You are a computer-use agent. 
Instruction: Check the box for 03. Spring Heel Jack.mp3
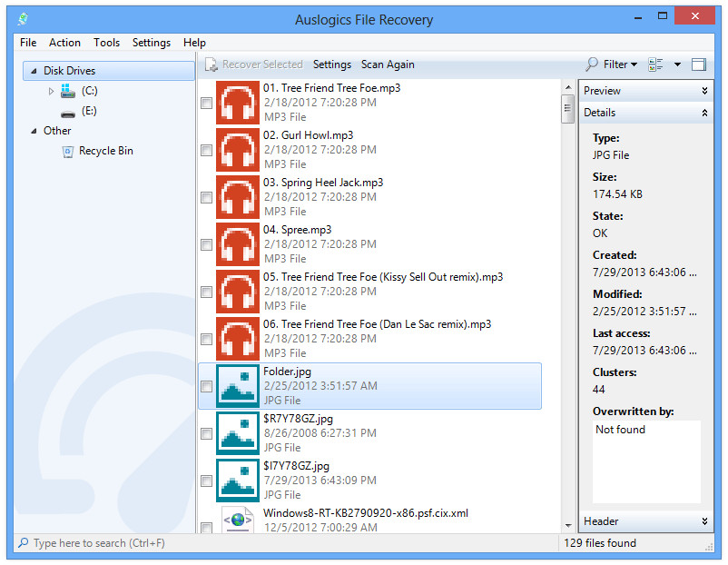coord(207,197)
